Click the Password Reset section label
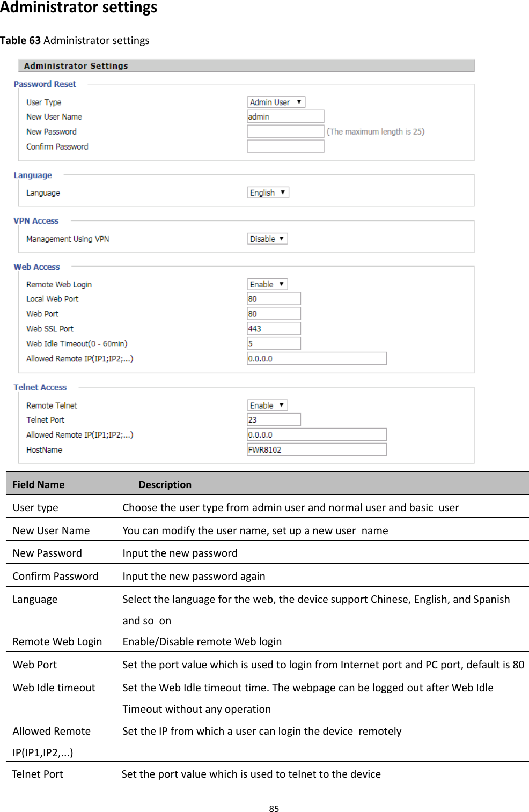 tap(45, 84)
